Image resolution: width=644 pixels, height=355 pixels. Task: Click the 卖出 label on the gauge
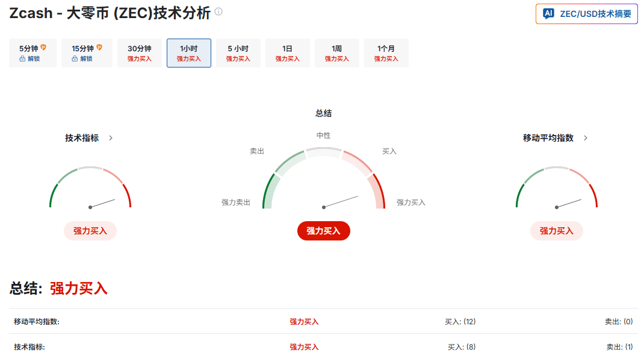click(257, 151)
